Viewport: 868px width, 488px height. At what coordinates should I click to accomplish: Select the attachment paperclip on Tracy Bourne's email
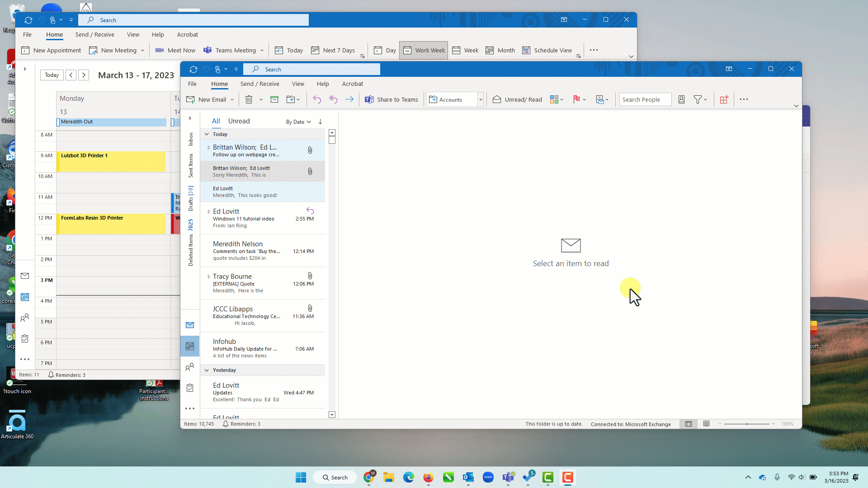click(310, 276)
